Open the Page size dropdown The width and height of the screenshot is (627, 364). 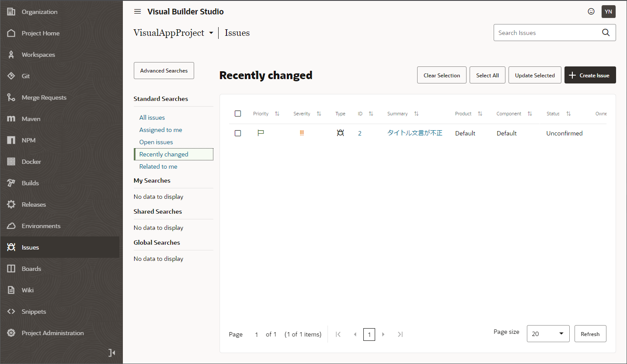(548, 334)
